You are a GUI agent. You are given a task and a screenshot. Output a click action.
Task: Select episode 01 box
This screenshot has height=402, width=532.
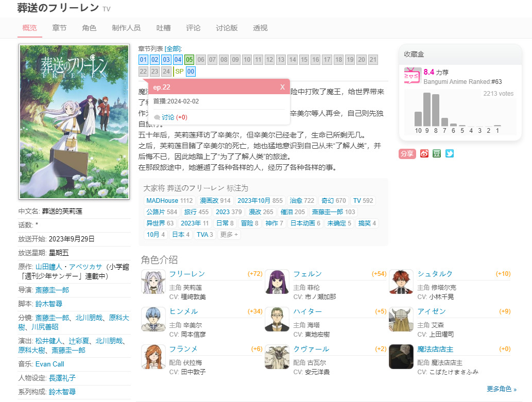click(x=144, y=60)
